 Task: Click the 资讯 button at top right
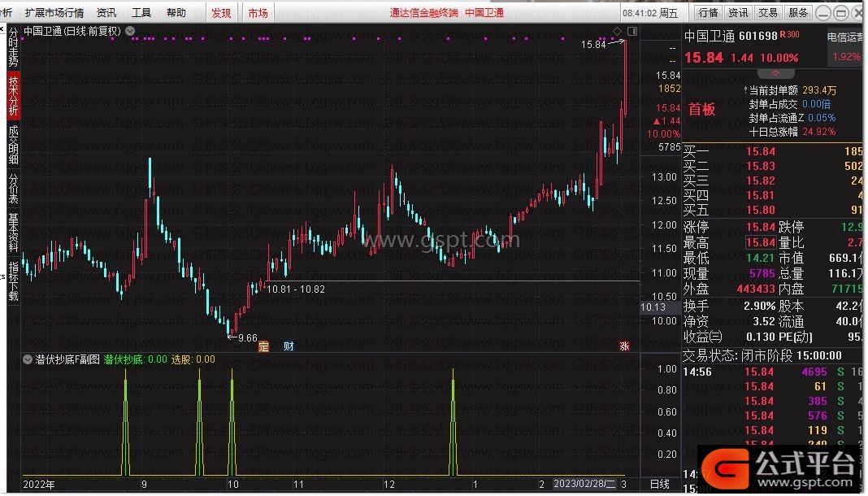tap(738, 13)
